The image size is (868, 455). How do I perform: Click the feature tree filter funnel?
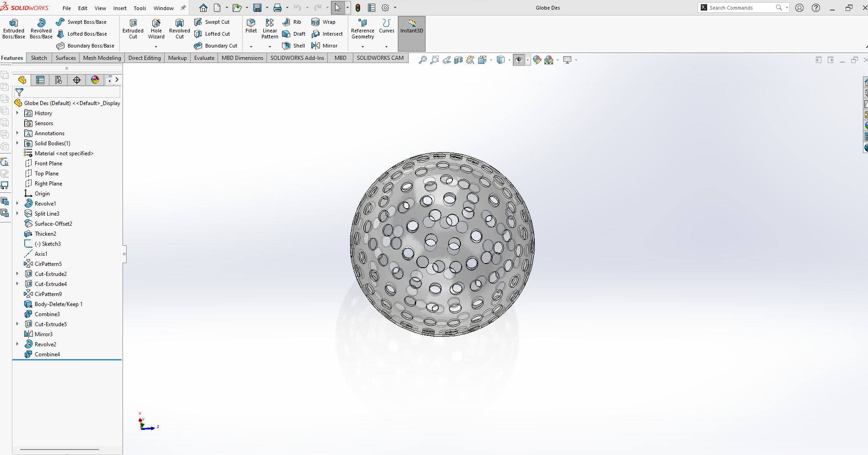[19, 92]
